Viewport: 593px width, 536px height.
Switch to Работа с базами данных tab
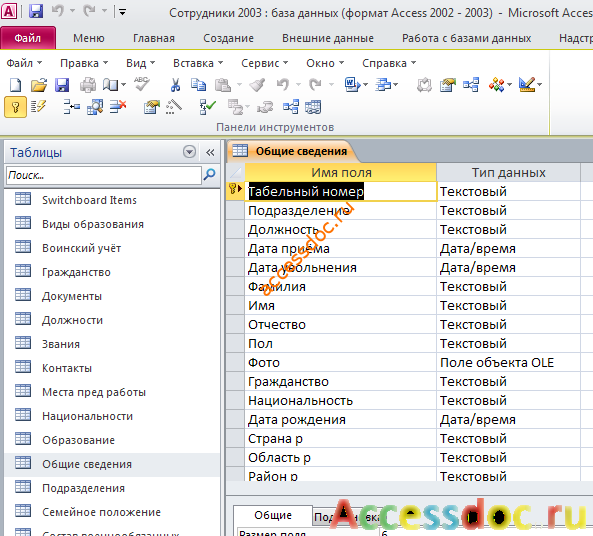[x=466, y=38]
